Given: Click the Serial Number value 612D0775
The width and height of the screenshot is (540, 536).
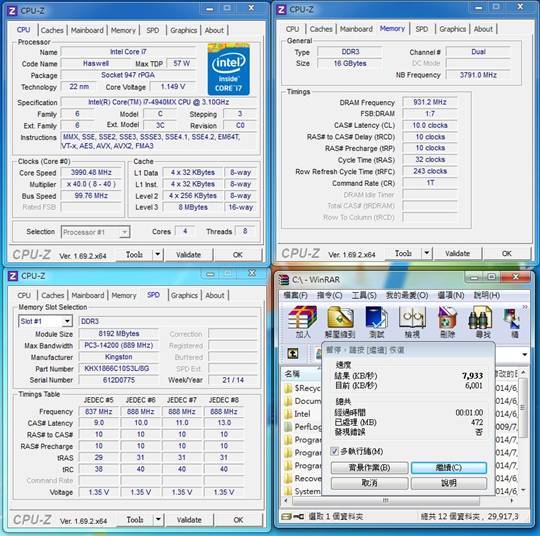Looking at the screenshot, I should pyautogui.click(x=118, y=380).
